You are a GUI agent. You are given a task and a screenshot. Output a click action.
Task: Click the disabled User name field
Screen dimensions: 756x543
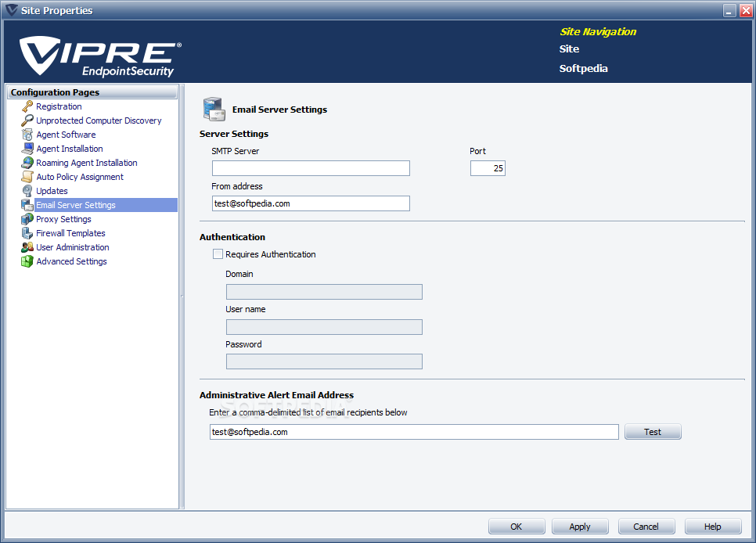click(324, 327)
